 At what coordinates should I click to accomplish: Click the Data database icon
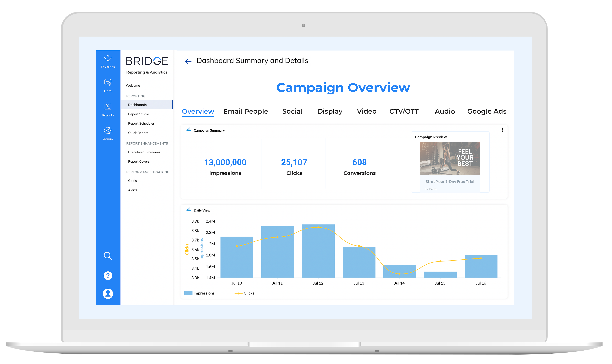pos(108,82)
